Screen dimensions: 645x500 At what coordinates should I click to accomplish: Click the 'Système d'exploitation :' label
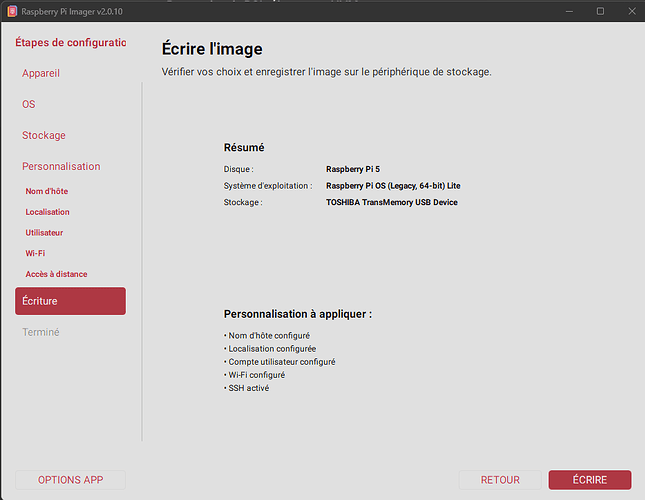(268, 186)
